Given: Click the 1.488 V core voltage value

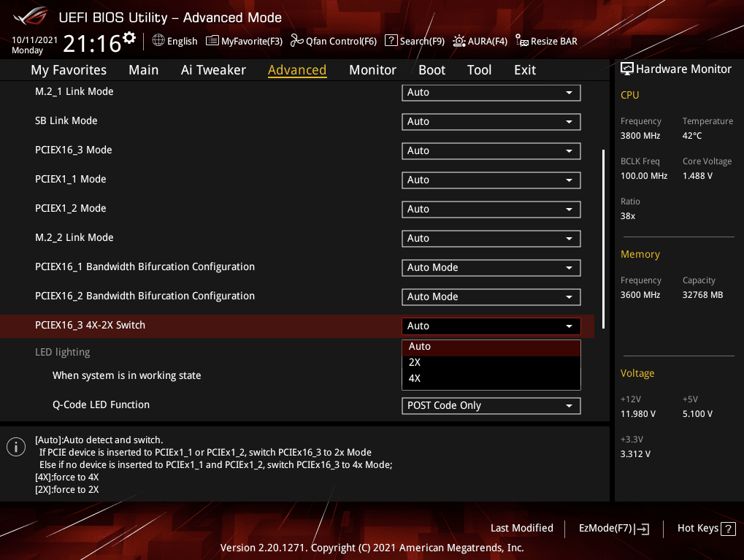Looking at the screenshot, I should [x=697, y=175].
